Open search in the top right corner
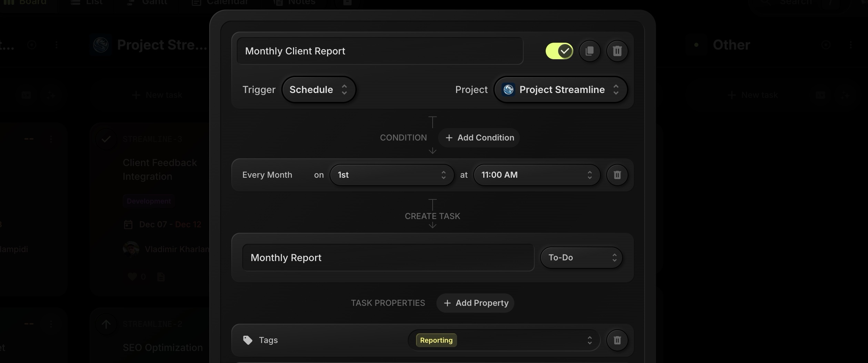 (794, 3)
